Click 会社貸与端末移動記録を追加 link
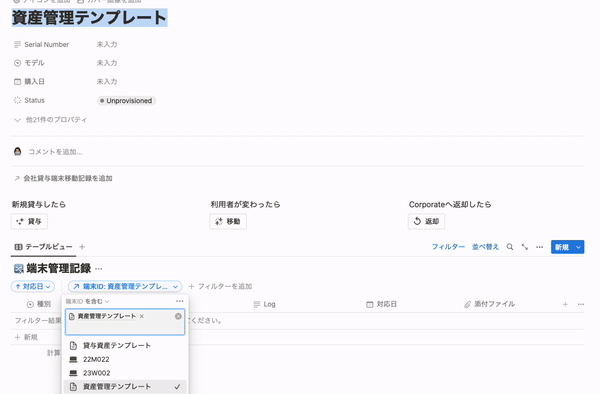 63,178
